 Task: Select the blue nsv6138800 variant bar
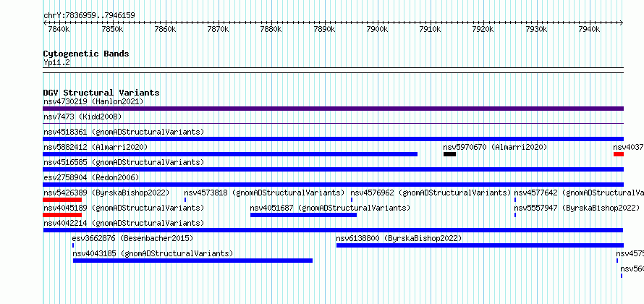[x=480, y=245]
